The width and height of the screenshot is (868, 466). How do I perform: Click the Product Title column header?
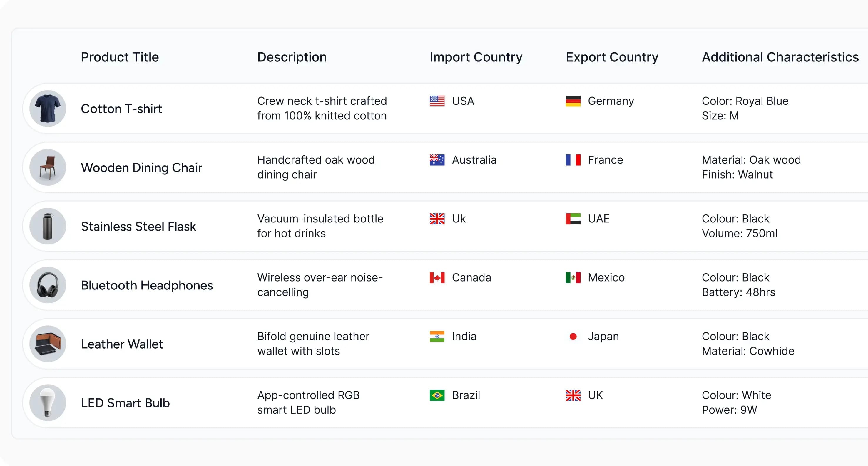point(120,57)
